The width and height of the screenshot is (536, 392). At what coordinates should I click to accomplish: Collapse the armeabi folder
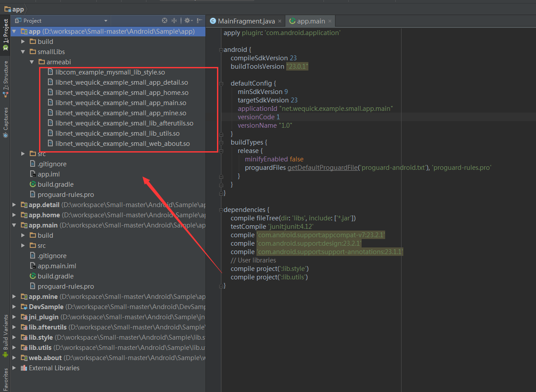(32, 62)
